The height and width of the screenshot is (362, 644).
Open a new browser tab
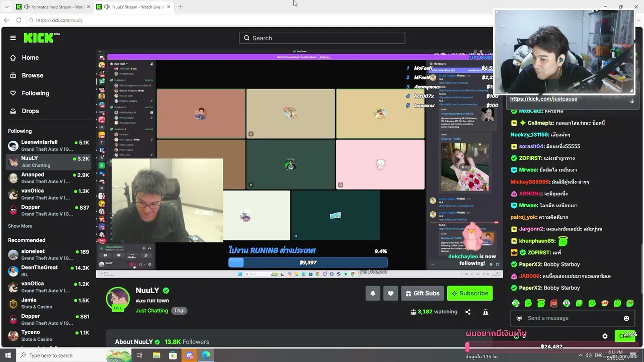(x=181, y=7)
